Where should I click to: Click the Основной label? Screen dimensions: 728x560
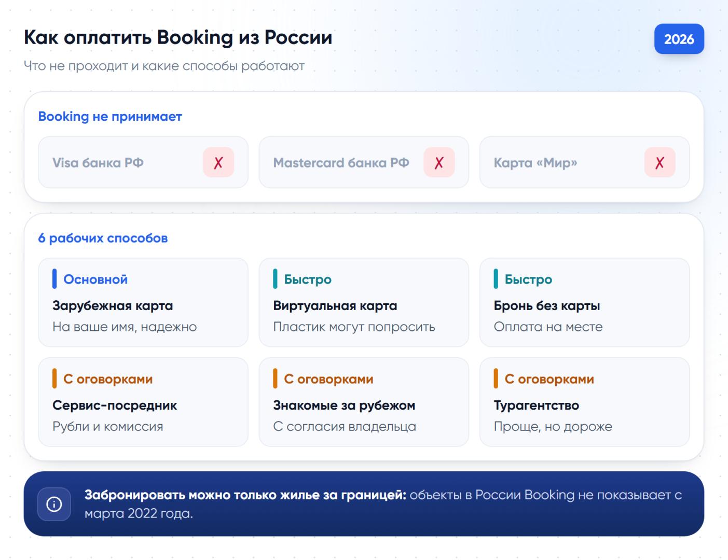tap(95, 279)
